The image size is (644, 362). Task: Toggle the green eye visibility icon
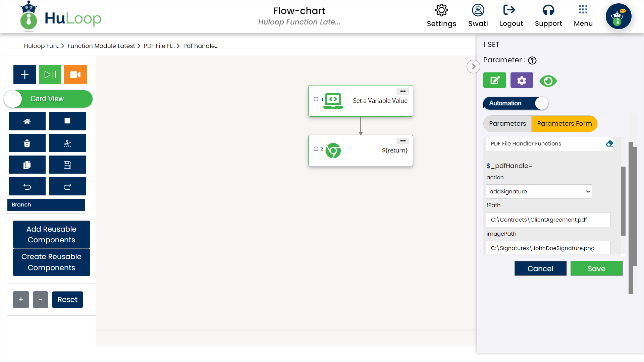click(548, 81)
